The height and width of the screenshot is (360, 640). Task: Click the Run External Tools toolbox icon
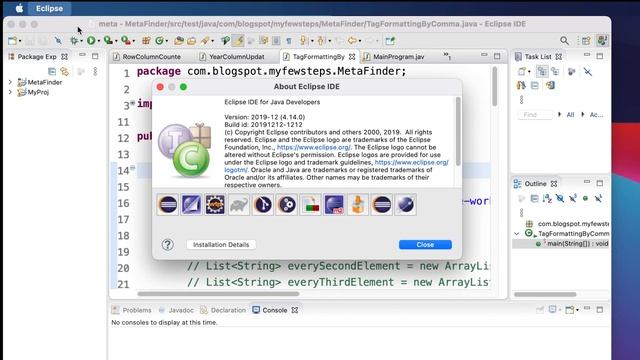point(126,40)
